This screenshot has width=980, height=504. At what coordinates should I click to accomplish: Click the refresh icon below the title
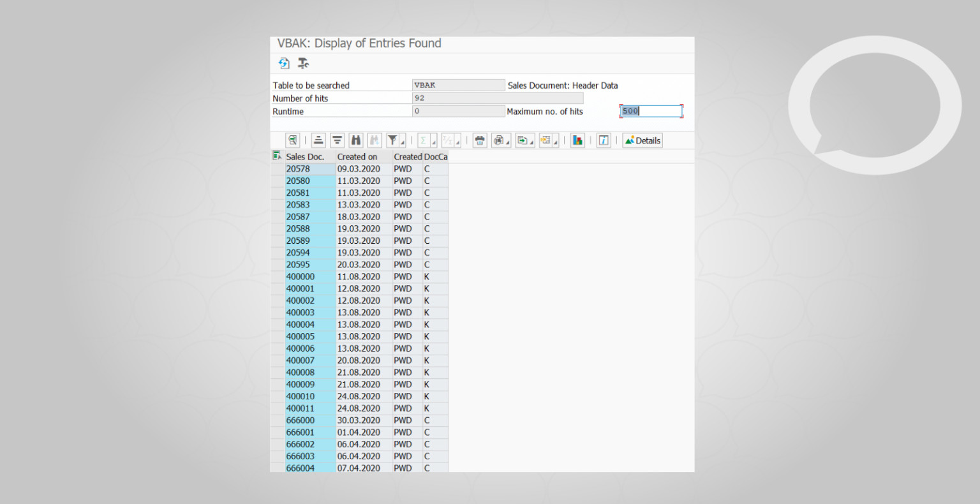pos(284,63)
